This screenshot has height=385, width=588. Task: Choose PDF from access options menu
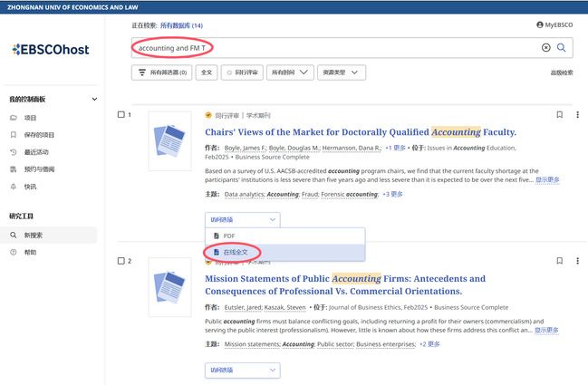[229, 236]
